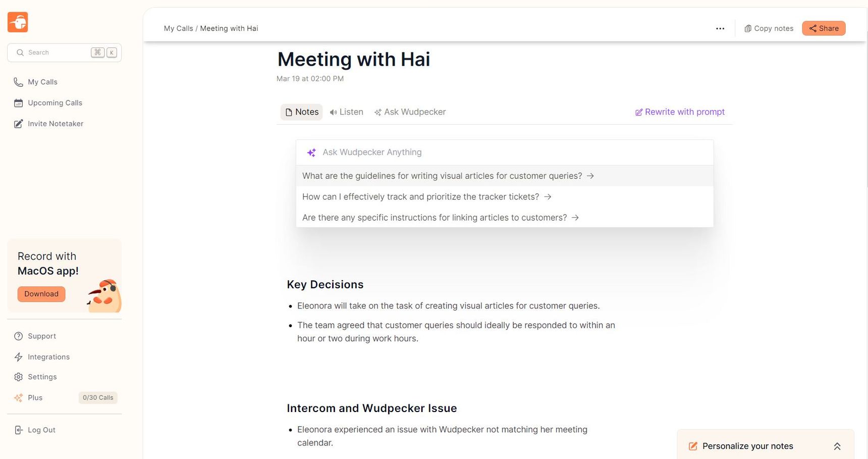Click My Calls breadcrumb link
Image resolution: width=868 pixels, height=459 pixels.
[179, 29]
